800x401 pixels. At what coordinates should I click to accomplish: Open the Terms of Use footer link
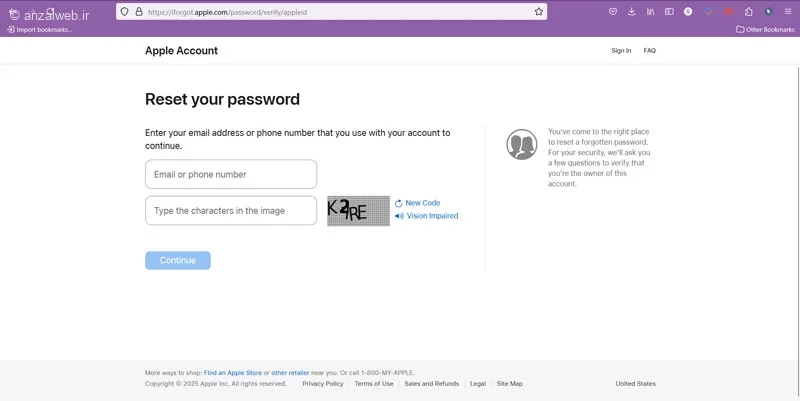pos(374,384)
